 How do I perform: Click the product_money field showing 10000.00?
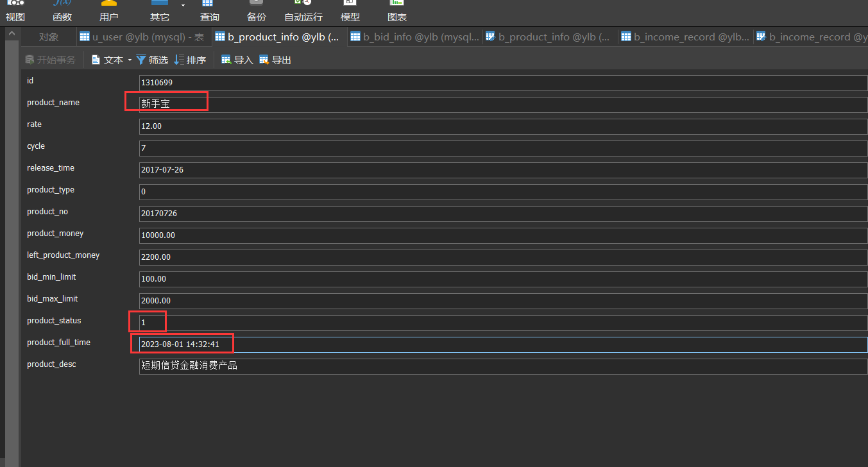click(503, 235)
